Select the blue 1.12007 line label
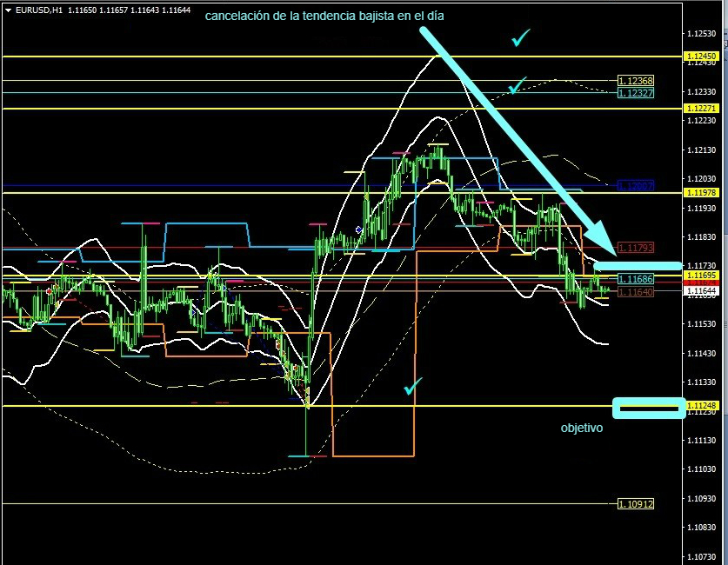 coord(636,185)
